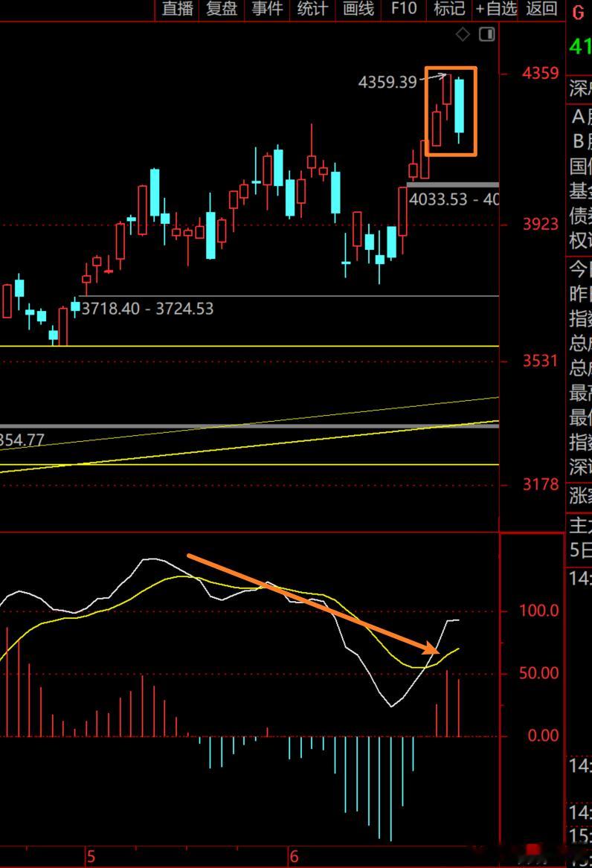This screenshot has width=592, height=868.
Task: Activate the 画线 draw line tool
Action: point(358,9)
